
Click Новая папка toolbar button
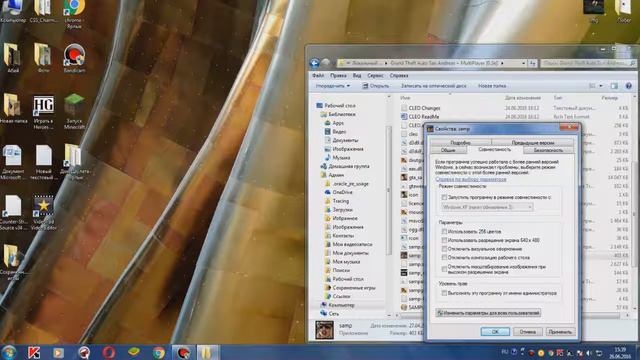pyautogui.click(x=492, y=86)
